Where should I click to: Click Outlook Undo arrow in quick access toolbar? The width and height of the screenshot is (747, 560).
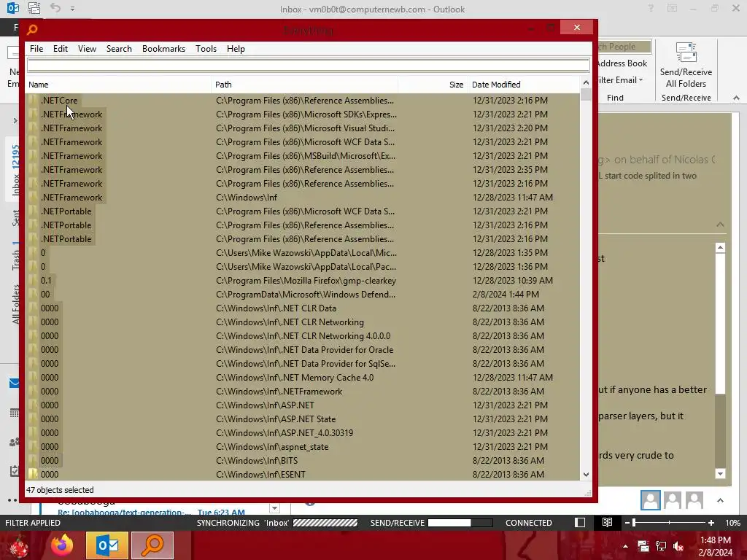[55, 8]
